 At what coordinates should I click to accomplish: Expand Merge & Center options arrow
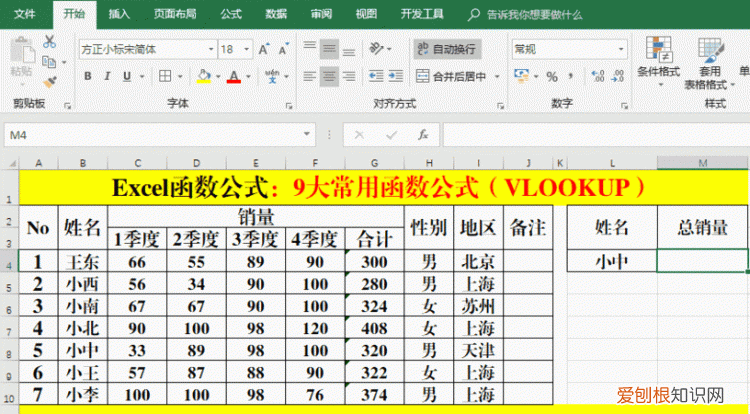click(497, 76)
